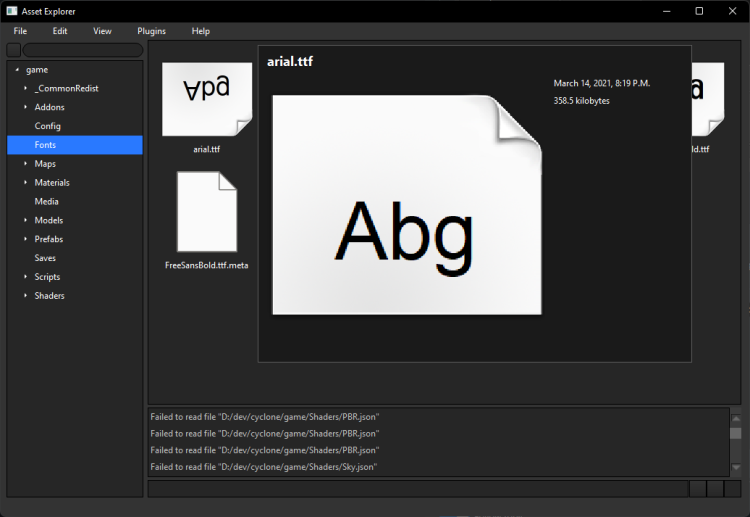This screenshot has width=750, height=517.
Task: Click the command input bar below the log
Action: point(418,489)
